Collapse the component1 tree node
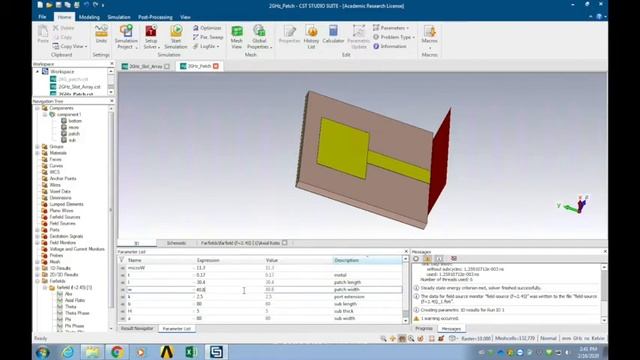Screen dimensions: 640x360 pyautogui.click(x=45, y=115)
